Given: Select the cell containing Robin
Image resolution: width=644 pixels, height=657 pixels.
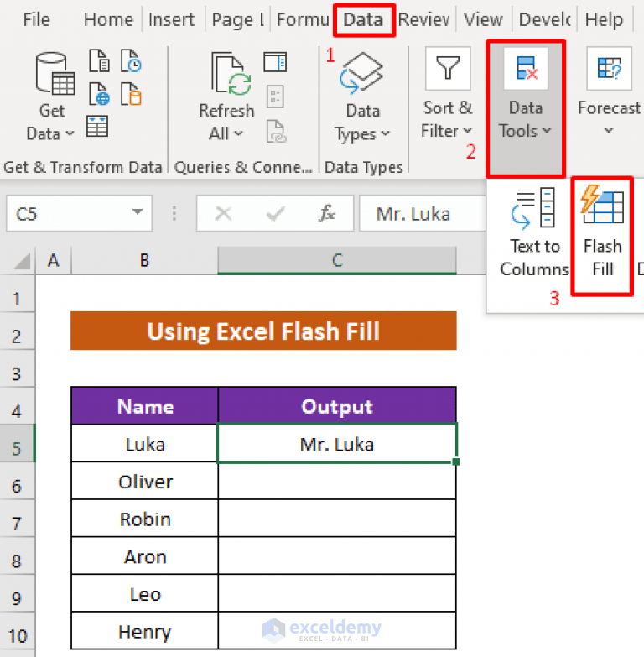Looking at the screenshot, I should click(145, 519).
